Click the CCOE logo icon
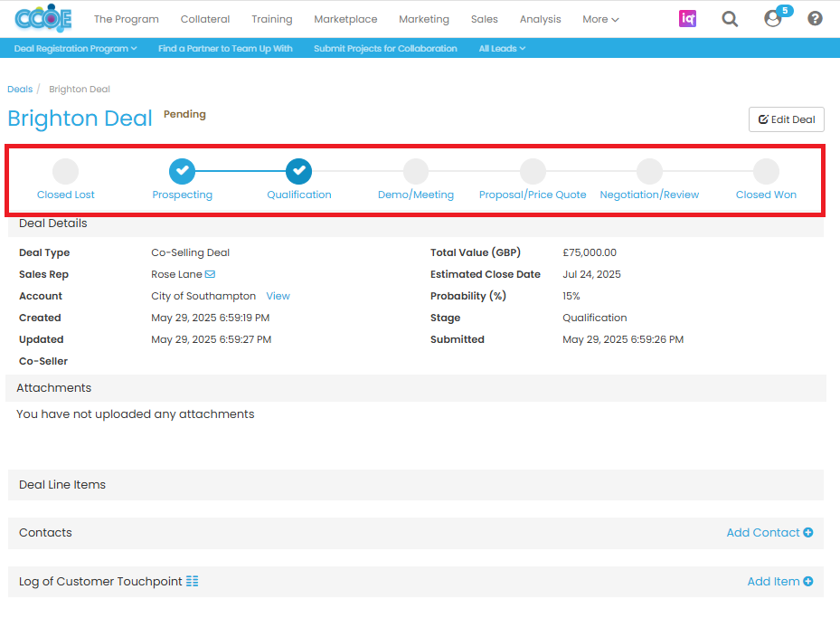The image size is (840, 618). [42, 18]
